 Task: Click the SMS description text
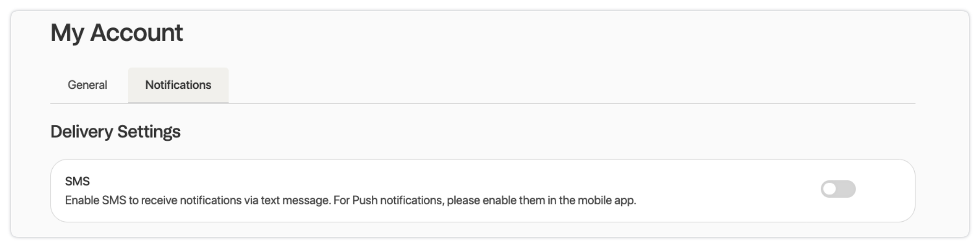click(350, 200)
